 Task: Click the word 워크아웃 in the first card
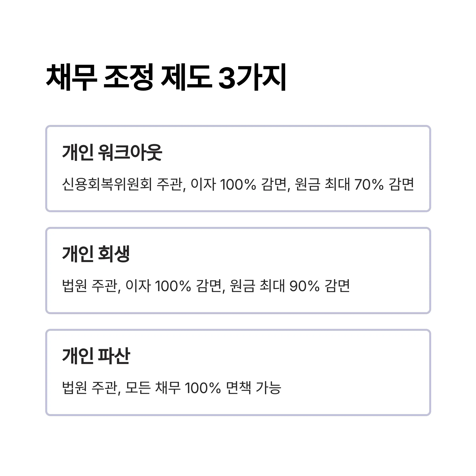[130, 153]
